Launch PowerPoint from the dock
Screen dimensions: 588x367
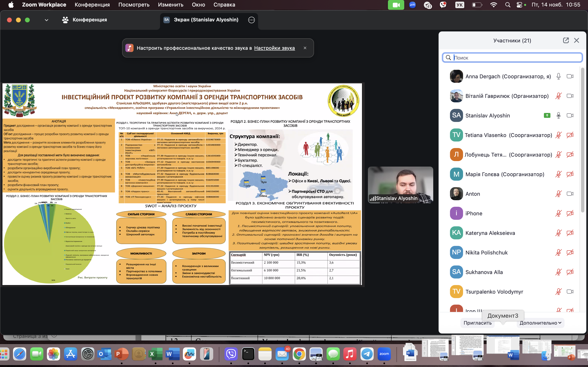pyautogui.click(x=121, y=354)
